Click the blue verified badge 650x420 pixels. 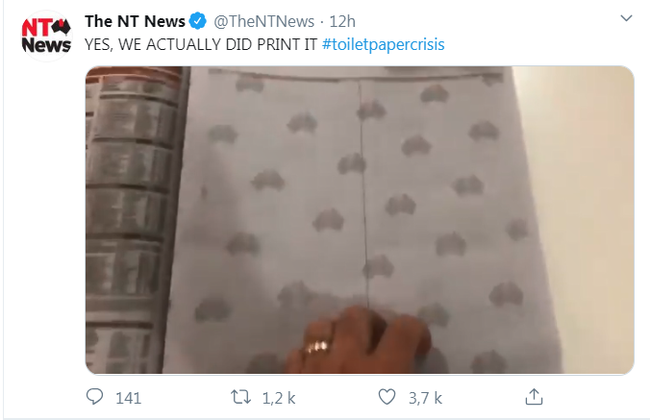point(198,21)
